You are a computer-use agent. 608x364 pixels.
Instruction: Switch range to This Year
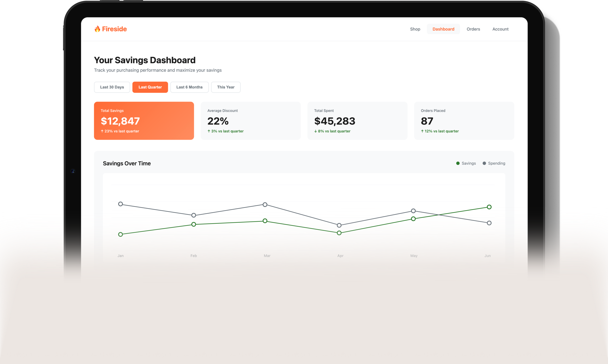(226, 87)
